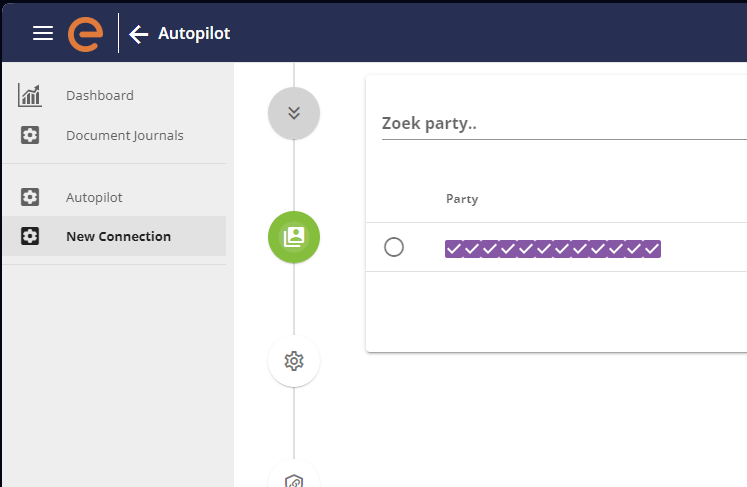This screenshot has height=487, width=747.
Task: Click the Dashboard chart icon
Action: [30, 95]
